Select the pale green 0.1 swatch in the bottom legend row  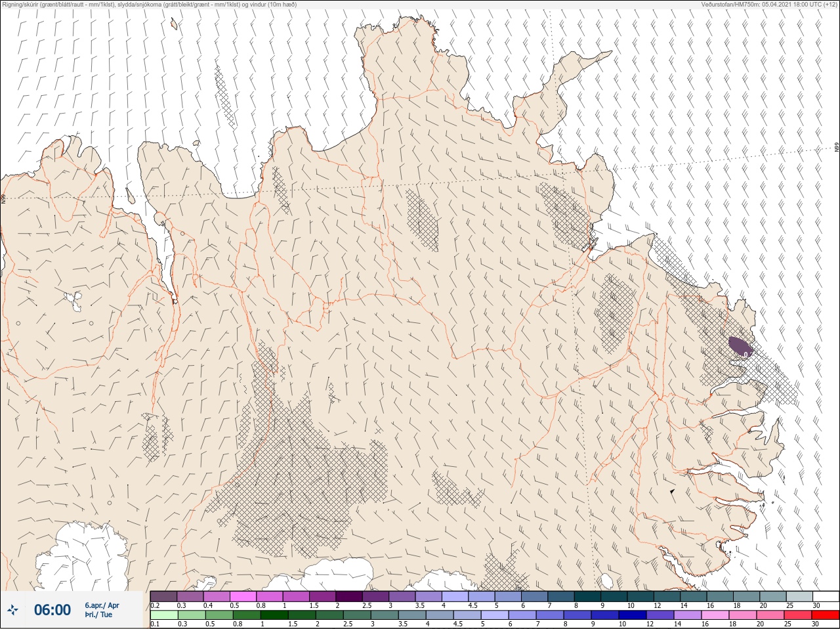pos(163,615)
